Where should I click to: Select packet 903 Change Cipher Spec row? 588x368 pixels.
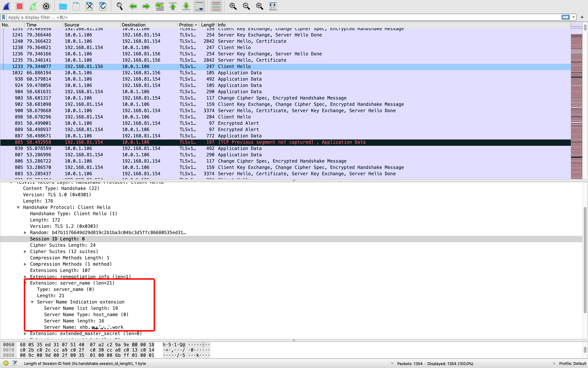285,98
